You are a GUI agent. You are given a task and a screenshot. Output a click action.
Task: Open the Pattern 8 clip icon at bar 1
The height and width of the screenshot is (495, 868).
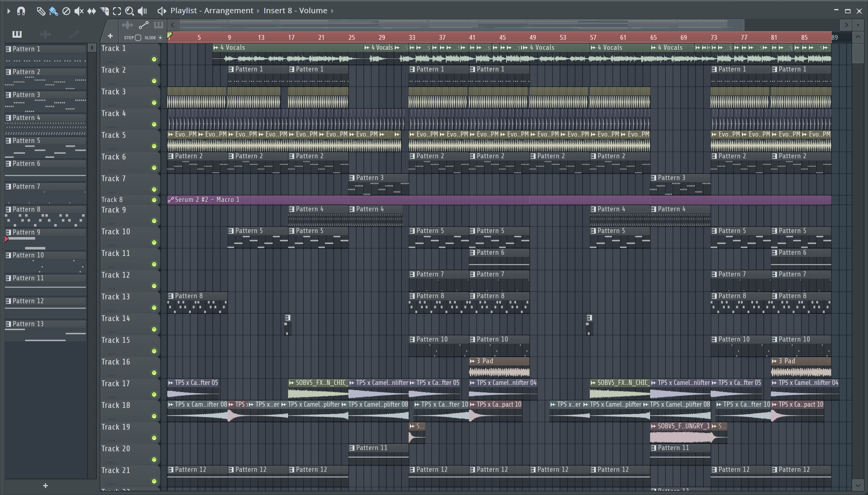tap(171, 296)
